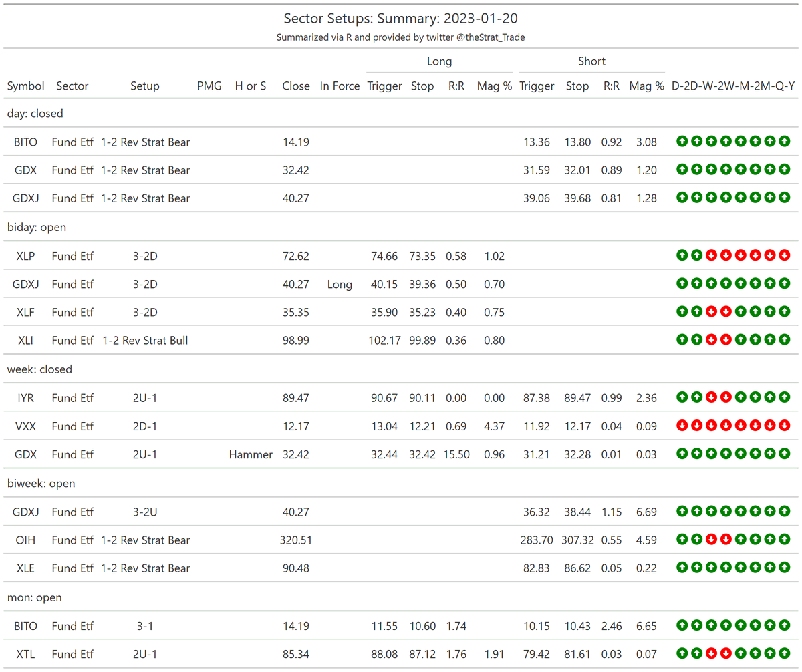Screen dimensions: 802x672
Task: Select the 'biweek: open' group row label
Action: point(41,483)
